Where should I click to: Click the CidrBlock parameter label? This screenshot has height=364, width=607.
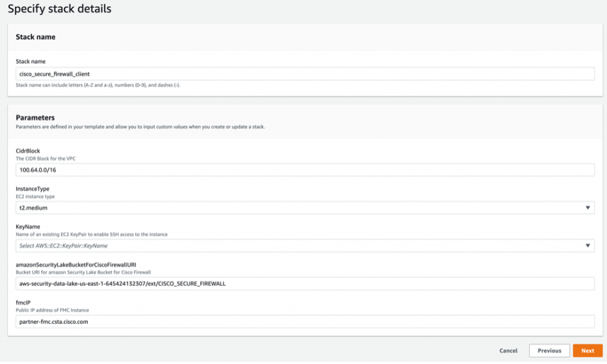click(28, 151)
